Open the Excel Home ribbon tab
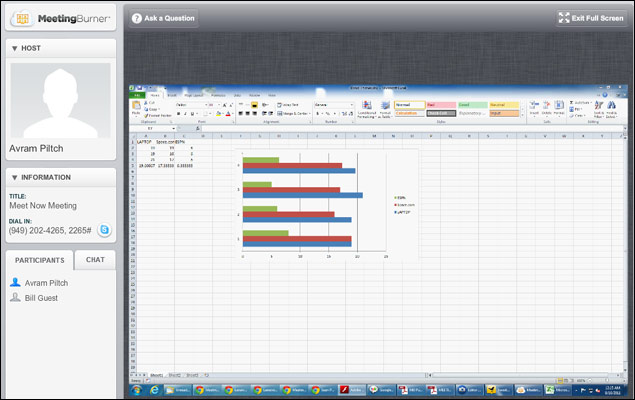 (x=155, y=95)
